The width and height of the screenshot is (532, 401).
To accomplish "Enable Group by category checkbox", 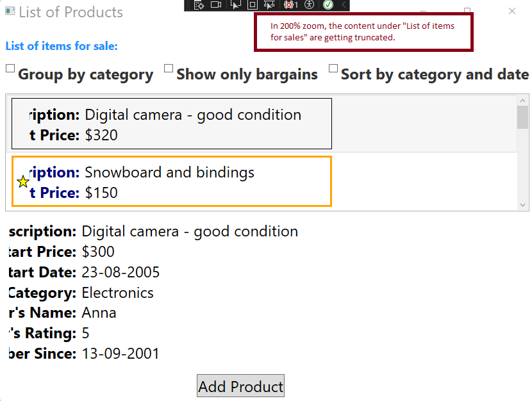I will tap(10, 68).
